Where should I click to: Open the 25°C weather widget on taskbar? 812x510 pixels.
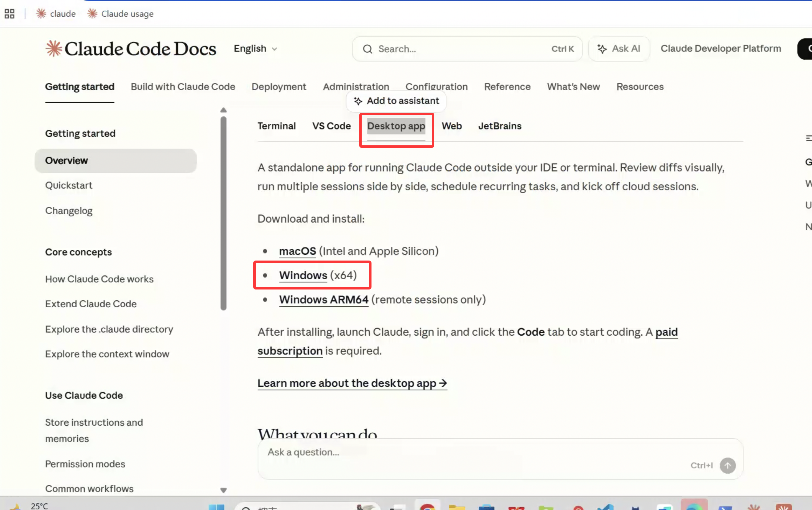[x=30, y=506]
